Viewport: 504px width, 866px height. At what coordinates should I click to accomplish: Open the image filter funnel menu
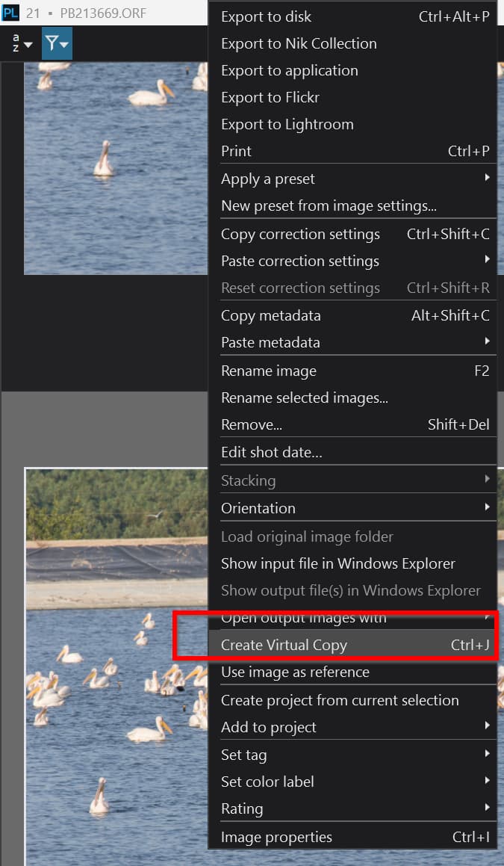pyautogui.click(x=57, y=44)
